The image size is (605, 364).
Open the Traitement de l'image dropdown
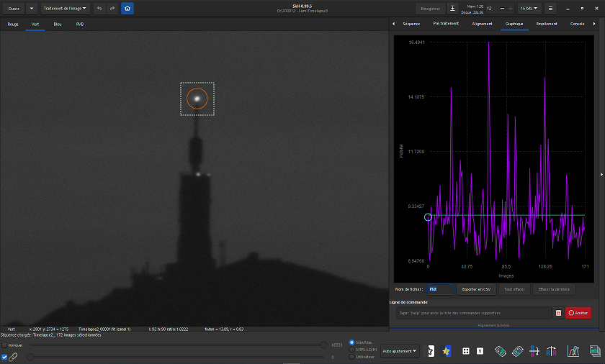[x=65, y=9]
